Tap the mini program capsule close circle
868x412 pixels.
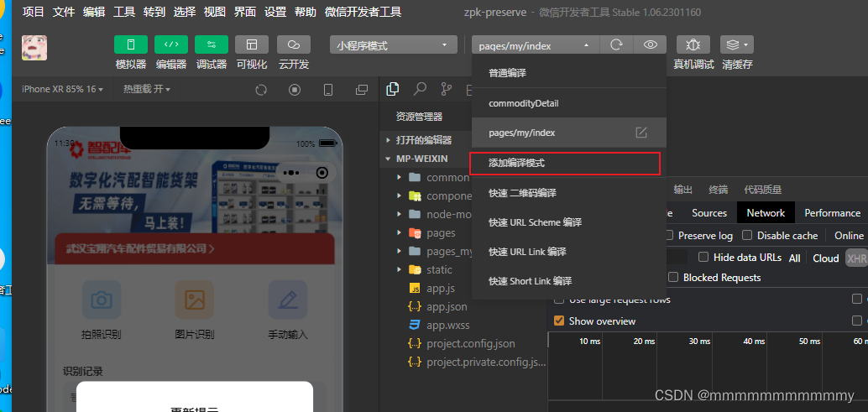click(322, 173)
